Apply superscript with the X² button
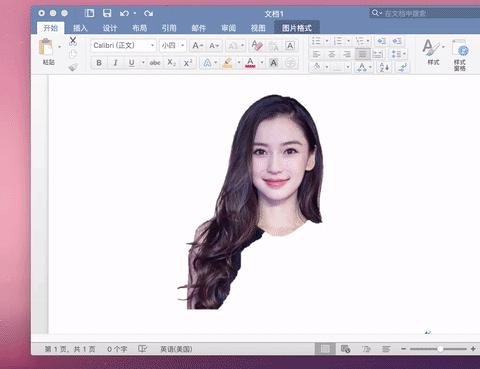 pyautogui.click(x=188, y=63)
